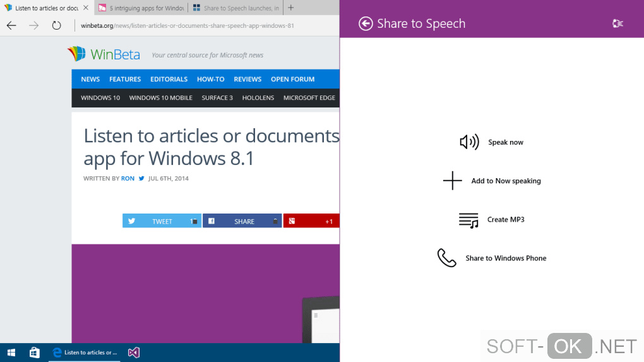This screenshot has height=362, width=644.
Task: Refresh the page in Edge
Action: click(x=56, y=25)
